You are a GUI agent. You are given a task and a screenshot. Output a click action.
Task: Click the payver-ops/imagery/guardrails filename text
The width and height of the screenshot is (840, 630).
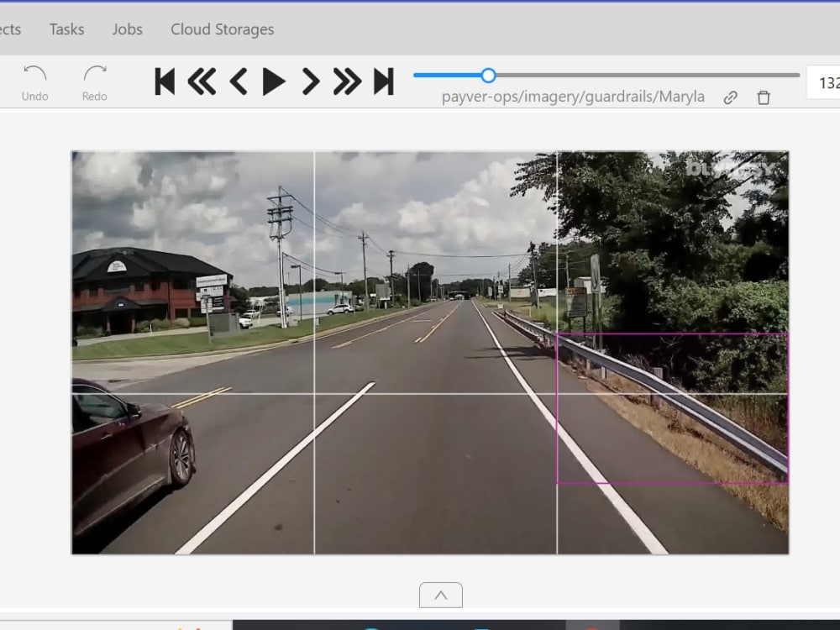click(x=573, y=97)
